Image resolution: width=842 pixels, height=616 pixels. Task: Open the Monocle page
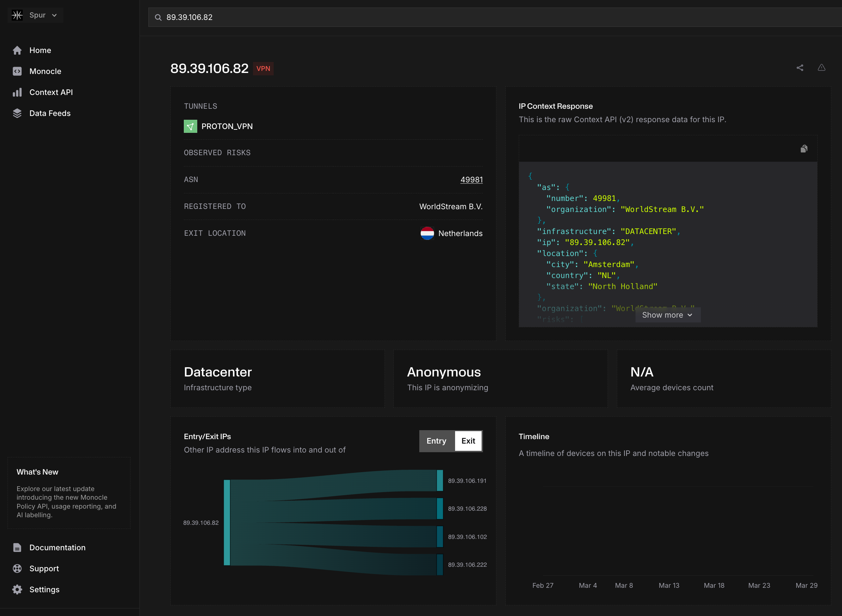[45, 71]
